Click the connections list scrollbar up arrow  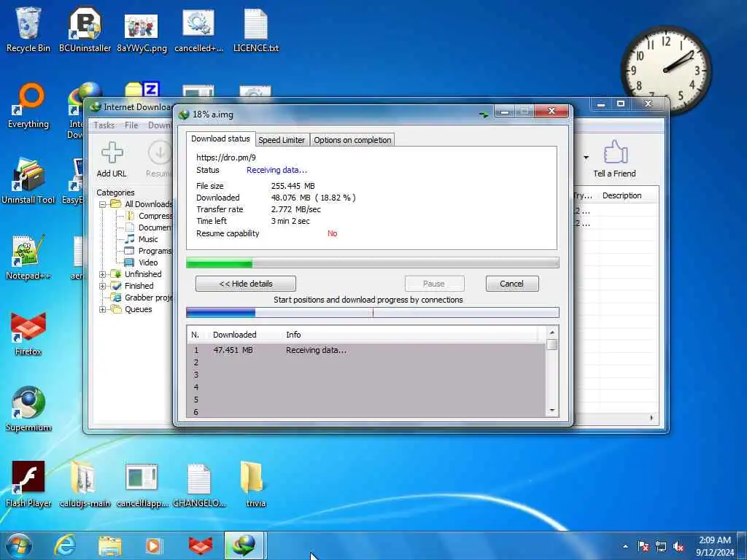tap(552, 332)
